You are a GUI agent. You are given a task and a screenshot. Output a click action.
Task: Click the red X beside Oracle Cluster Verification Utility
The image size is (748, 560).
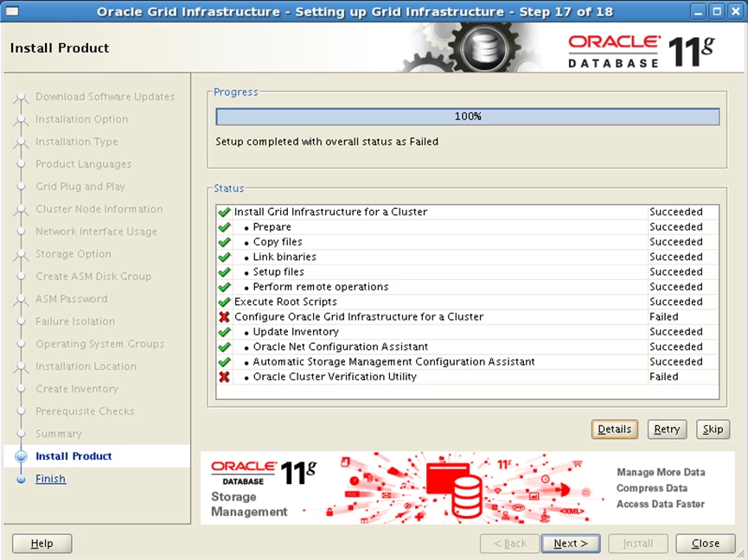(x=224, y=377)
